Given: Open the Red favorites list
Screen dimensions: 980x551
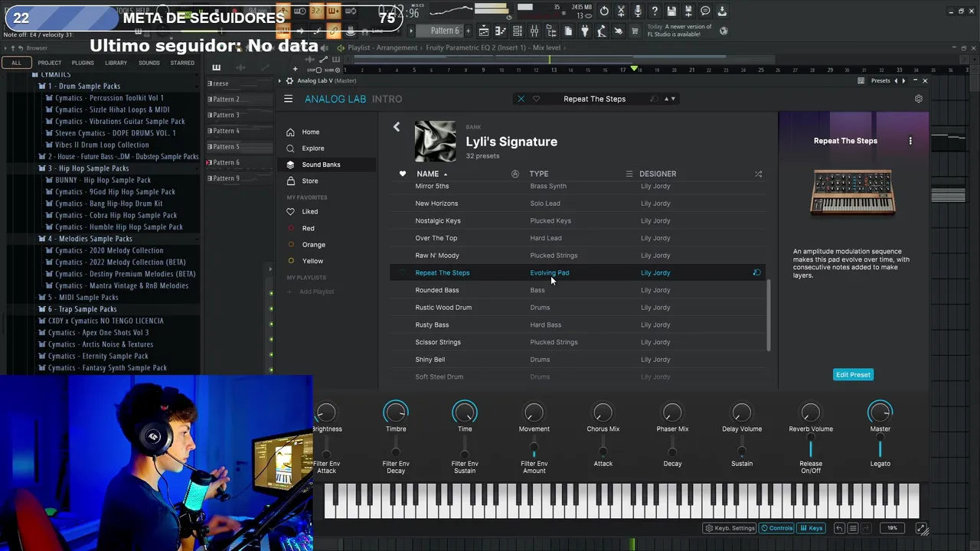Looking at the screenshot, I should point(308,228).
